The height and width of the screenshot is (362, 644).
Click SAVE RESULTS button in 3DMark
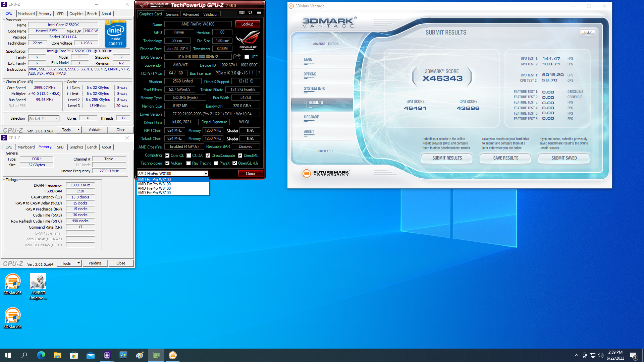tap(505, 158)
